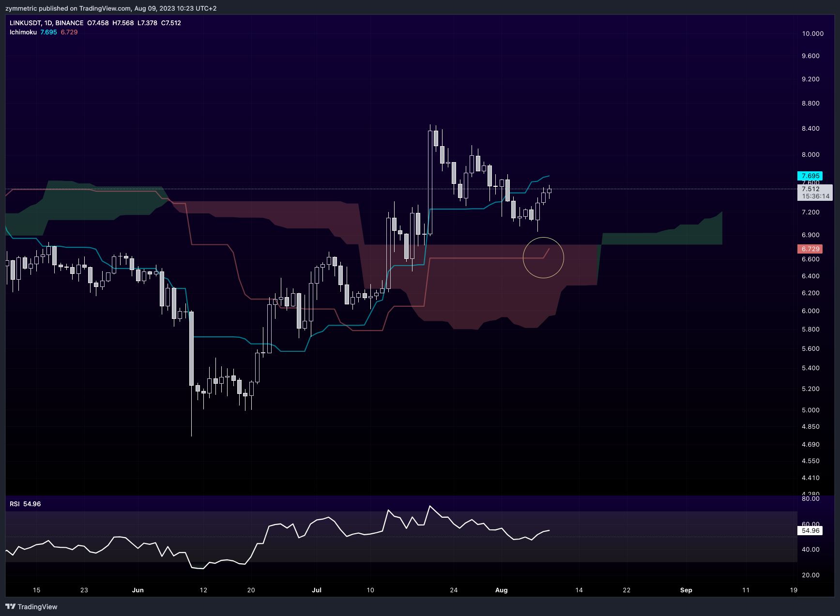
Task: Click the 24 date label on time axis
Action: coord(454,590)
